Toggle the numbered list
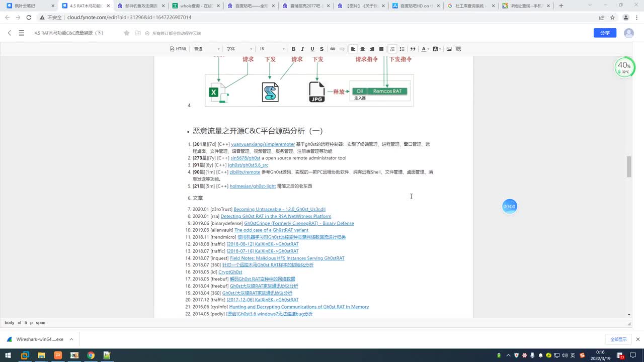The image size is (644, 362). 392,49
